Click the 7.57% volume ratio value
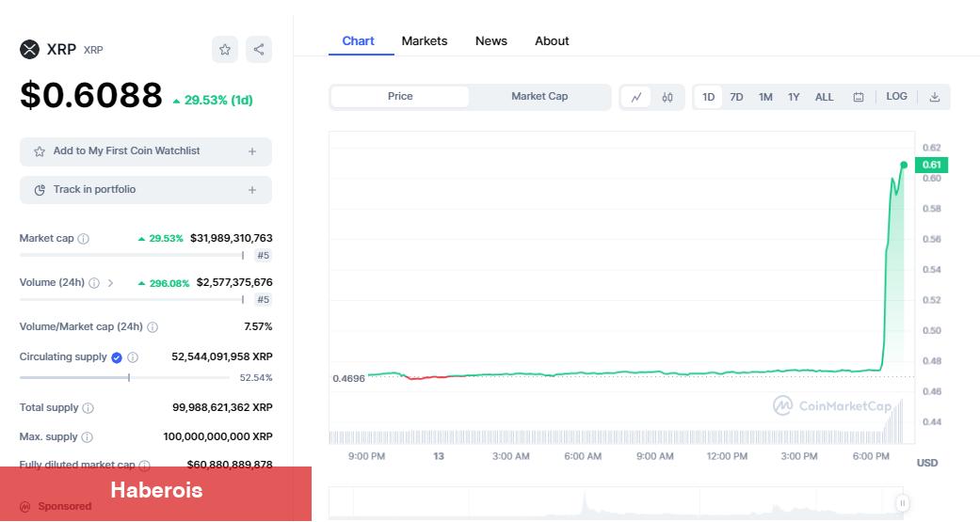Viewport: 980px width, 522px height. pos(258,326)
